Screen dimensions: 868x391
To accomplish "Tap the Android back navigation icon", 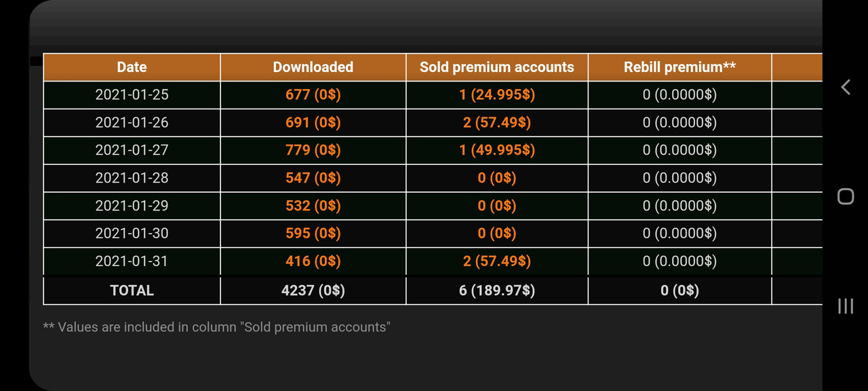I will (845, 87).
